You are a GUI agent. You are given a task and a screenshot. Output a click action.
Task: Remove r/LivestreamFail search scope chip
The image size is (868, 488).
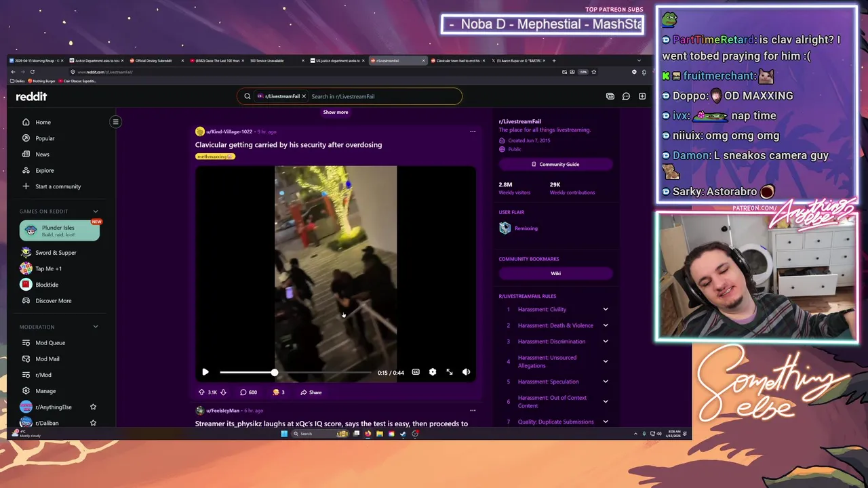point(304,96)
